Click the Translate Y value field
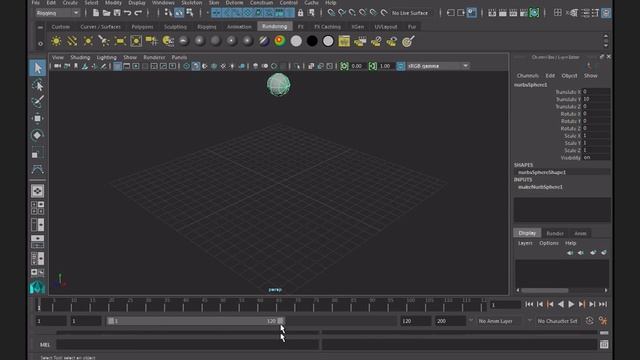Image resolution: width=640 pixels, height=360 pixels. 596,99
